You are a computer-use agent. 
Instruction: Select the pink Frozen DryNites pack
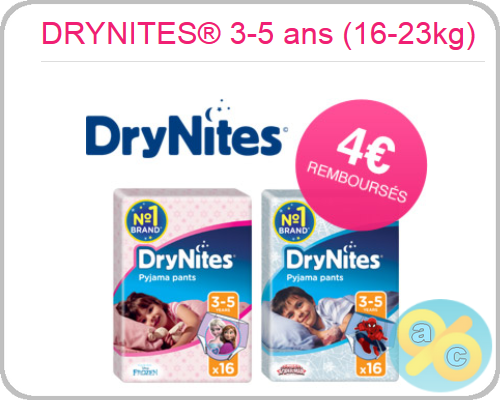[182, 285]
